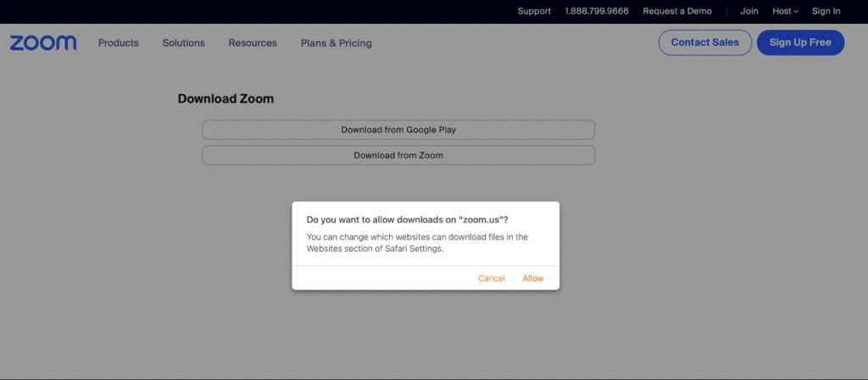Open the Products menu
Image resolution: width=868 pixels, height=380 pixels.
coord(118,43)
